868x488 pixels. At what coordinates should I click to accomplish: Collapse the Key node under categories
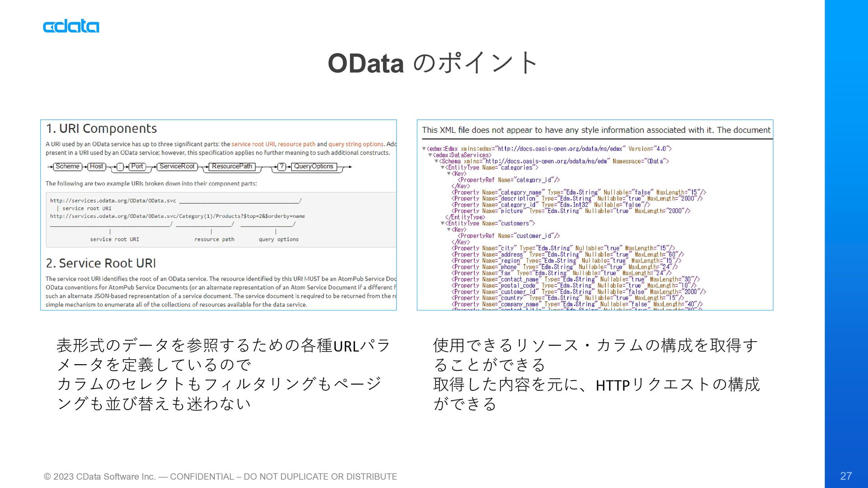(x=449, y=174)
